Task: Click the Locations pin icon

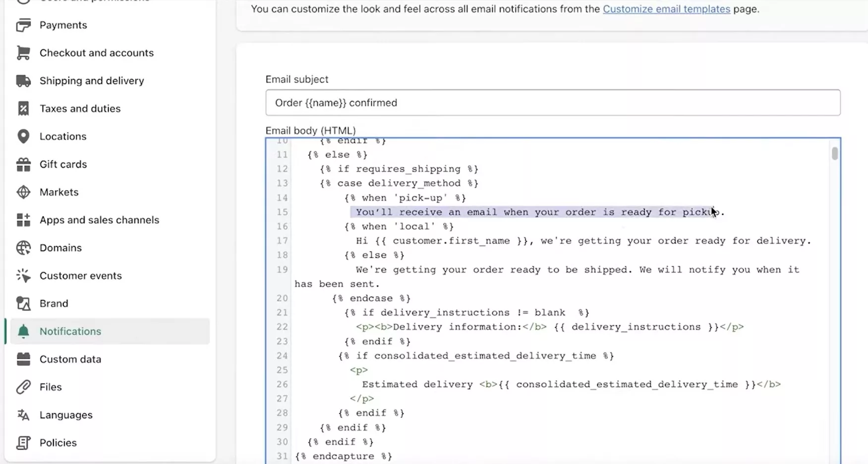Action: tap(23, 136)
